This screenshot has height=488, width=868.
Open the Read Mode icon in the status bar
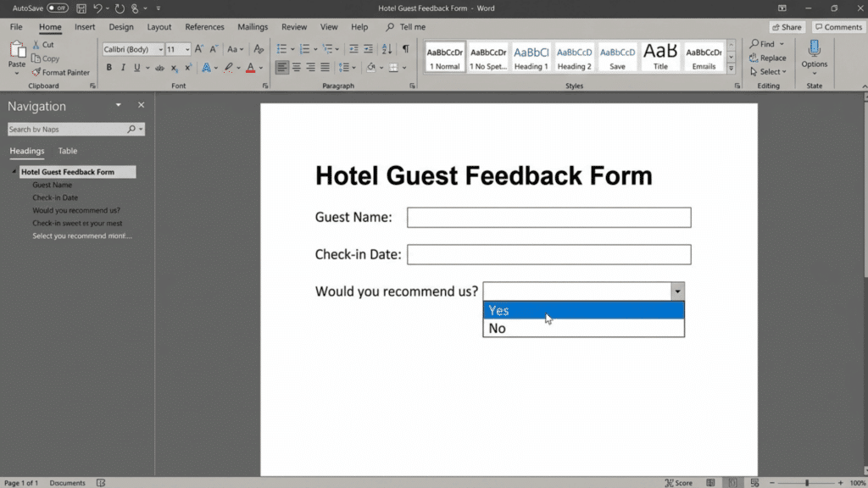tap(712, 483)
